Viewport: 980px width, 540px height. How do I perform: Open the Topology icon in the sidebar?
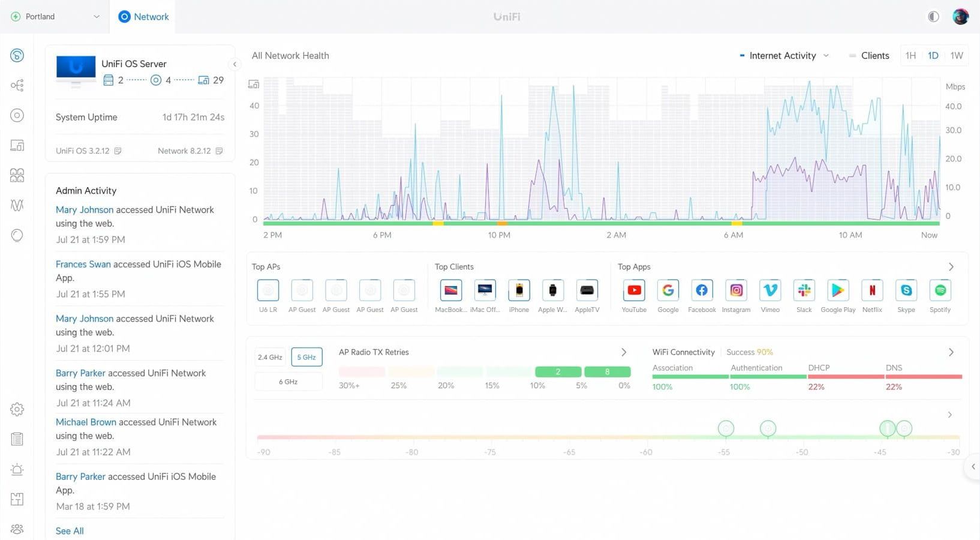(x=17, y=85)
